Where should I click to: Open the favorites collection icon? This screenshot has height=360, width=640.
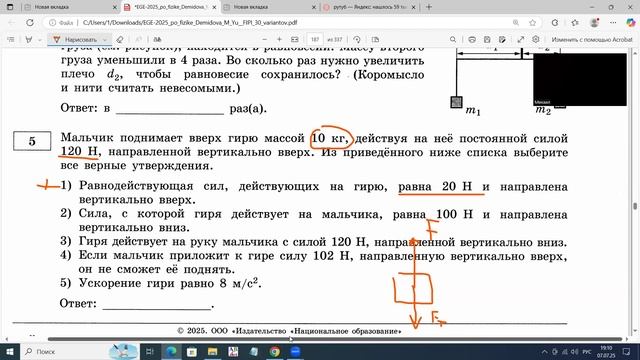(x=575, y=23)
